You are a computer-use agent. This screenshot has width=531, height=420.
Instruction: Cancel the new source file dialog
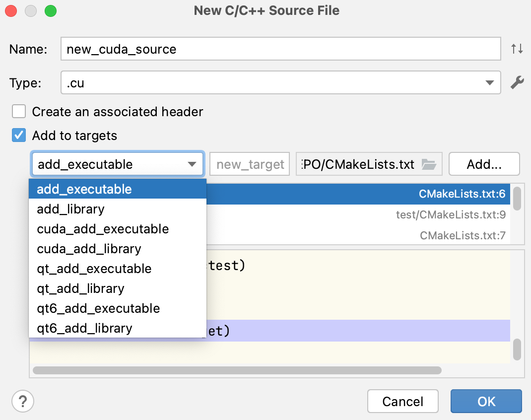pyautogui.click(x=402, y=401)
